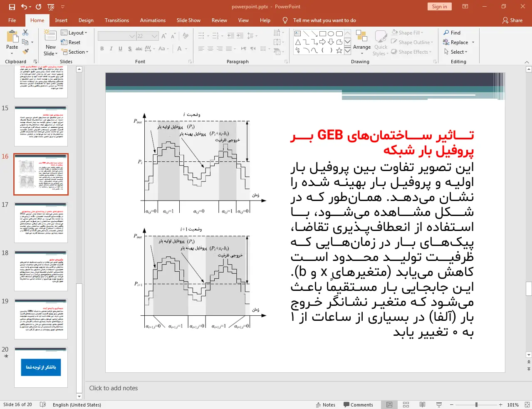Viewport: 532px width, 409px height.
Task: Click the Copy icon in the Clipboard group
Action: pyautogui.click(x=25, y=42)
